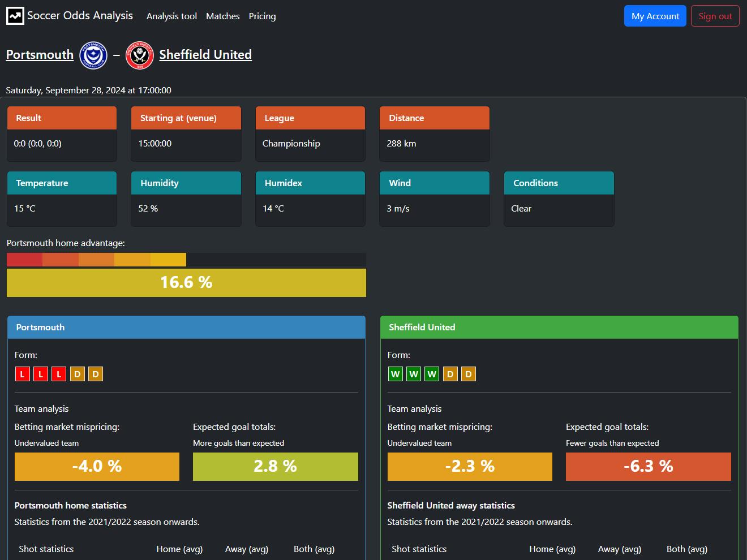Click the Sheffield United away statistics heading
The image size is (747, 560).
point(451,506)
